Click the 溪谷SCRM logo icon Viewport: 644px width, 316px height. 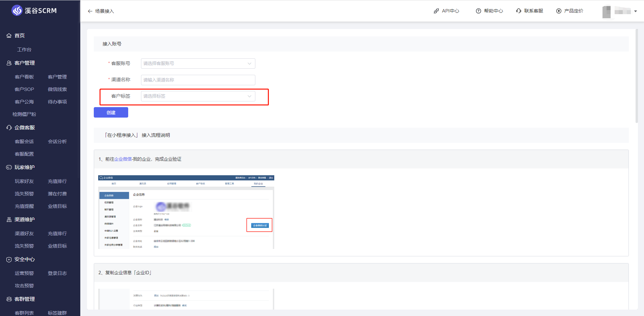click(x=17, y=11)
